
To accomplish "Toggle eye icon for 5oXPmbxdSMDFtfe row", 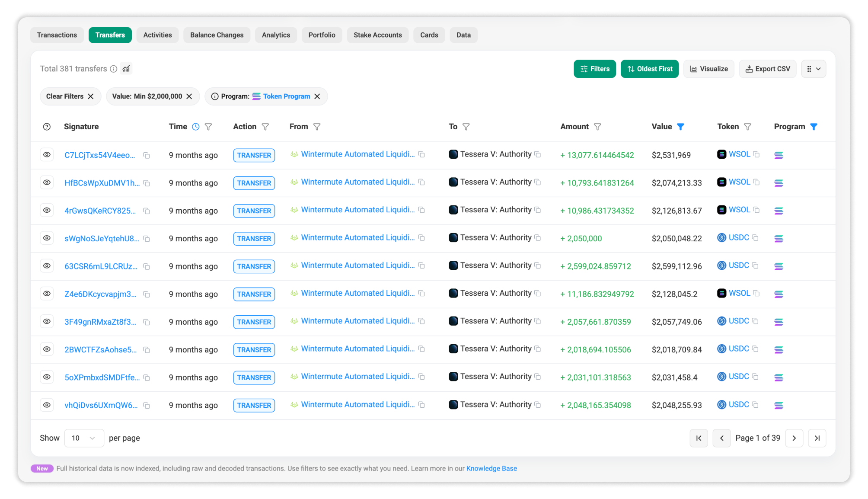I will point(47,377).
